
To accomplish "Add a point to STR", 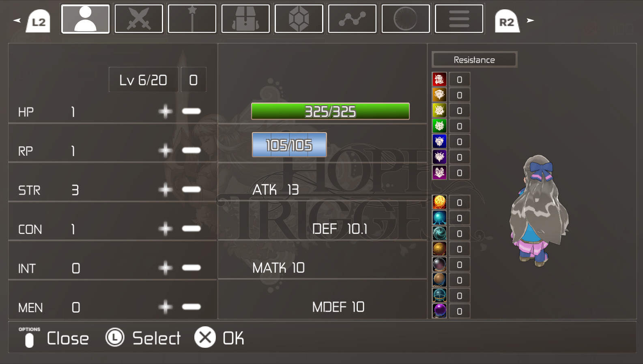I will [x=166, y=189].
